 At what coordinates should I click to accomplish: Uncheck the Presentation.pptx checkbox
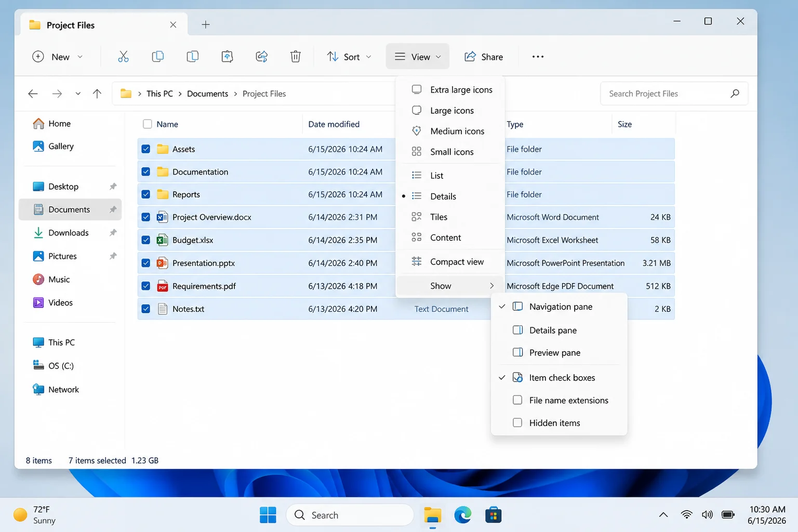point(146,263)
